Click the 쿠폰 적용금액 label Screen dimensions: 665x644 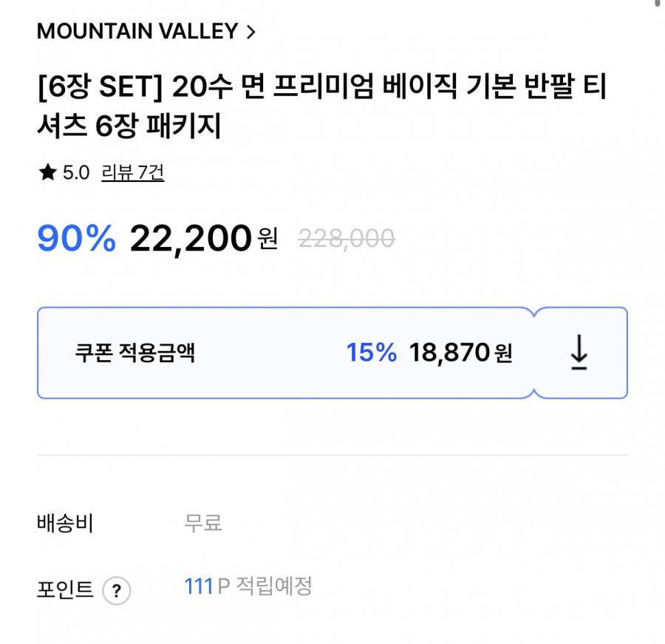pyautogui.click(x=134, y=353)
